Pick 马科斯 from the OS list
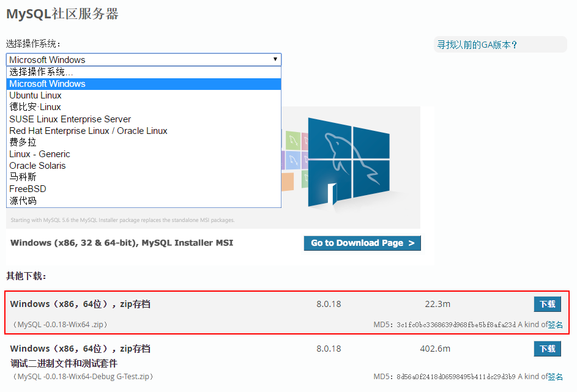This screenshot has width=577, height=392. 144,177
